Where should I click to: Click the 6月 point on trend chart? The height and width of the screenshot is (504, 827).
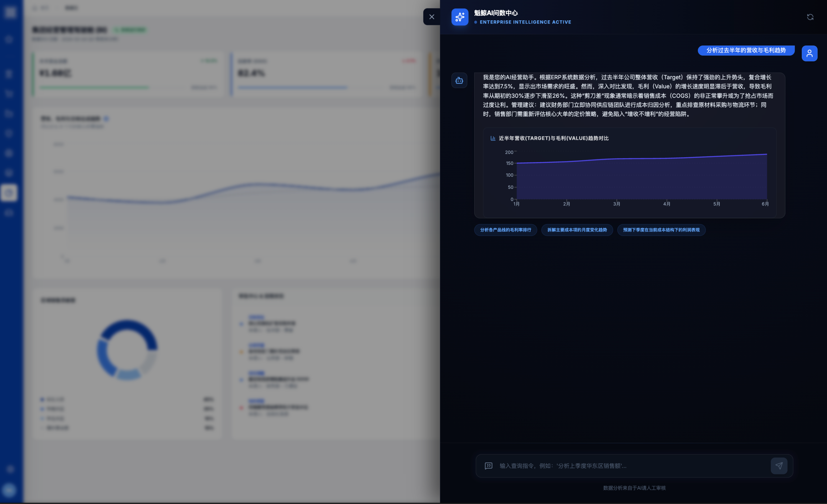pos(767,154)
